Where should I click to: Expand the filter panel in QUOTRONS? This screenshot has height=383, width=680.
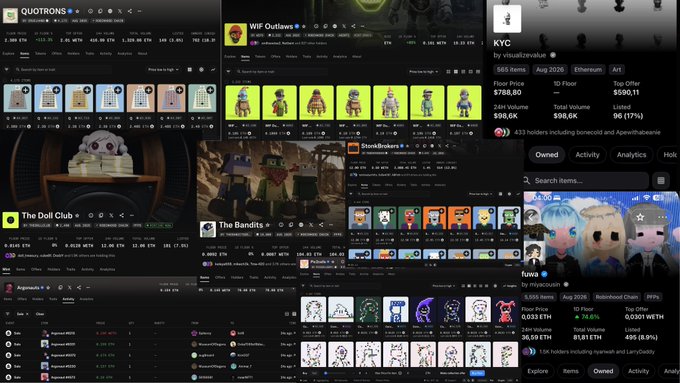[x=7, y=69]
